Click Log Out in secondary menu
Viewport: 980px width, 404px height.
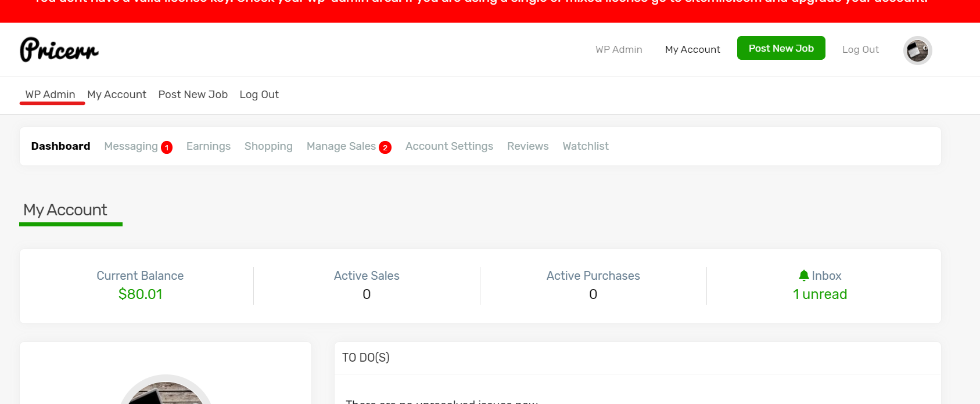pyautogui.click(x=259, y=95)
